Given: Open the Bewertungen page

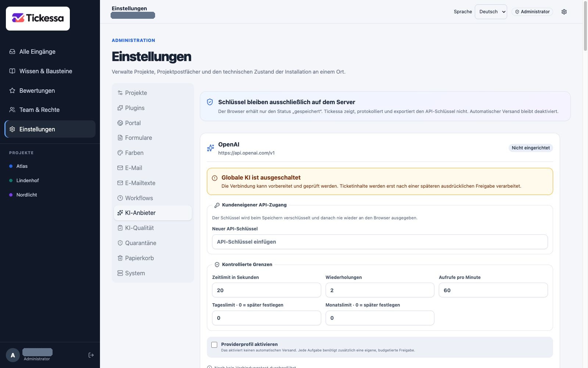Looking at the screenshot, I should [50, 91].
